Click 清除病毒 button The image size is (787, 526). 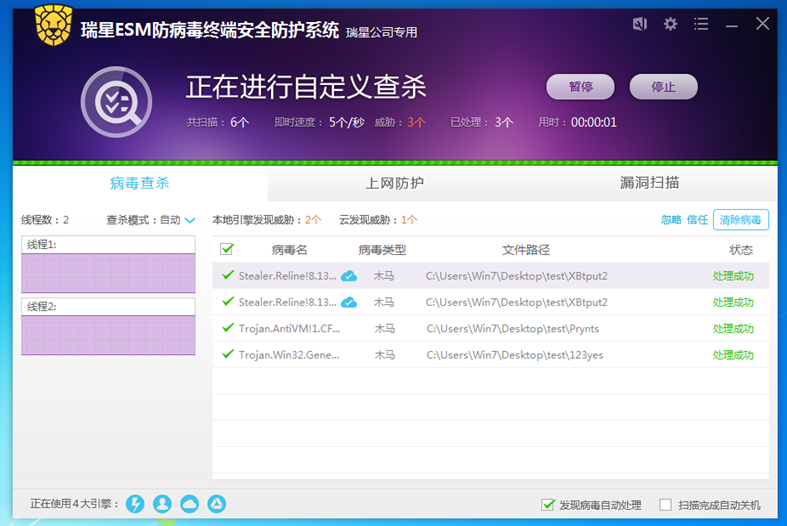pyautogui.click(x=740, y=220)
